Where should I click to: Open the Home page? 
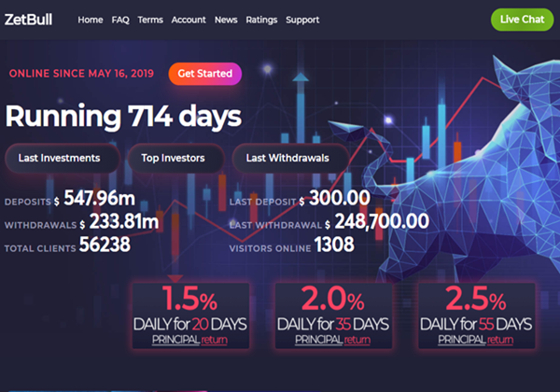91,20
